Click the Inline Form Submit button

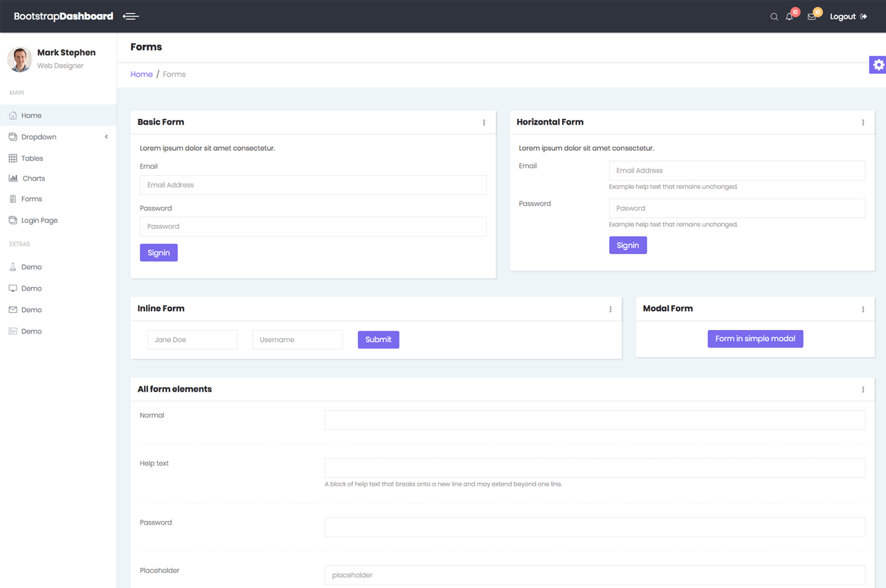pos(379,340)
